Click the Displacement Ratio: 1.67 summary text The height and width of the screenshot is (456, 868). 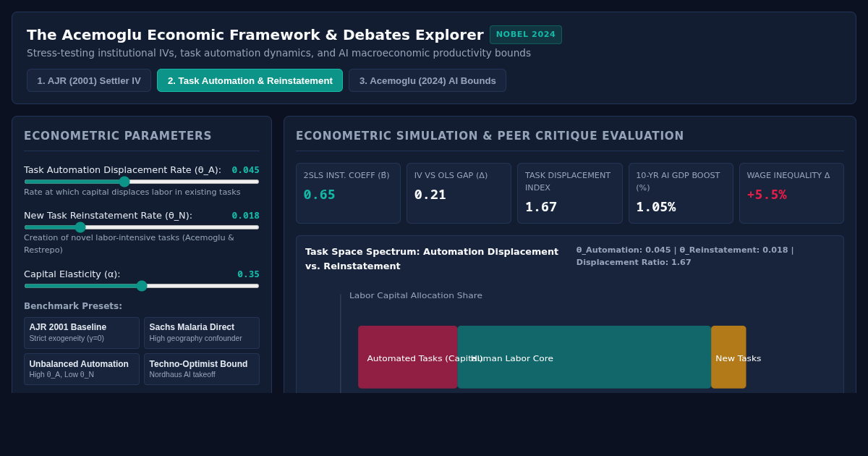[634, 262]
